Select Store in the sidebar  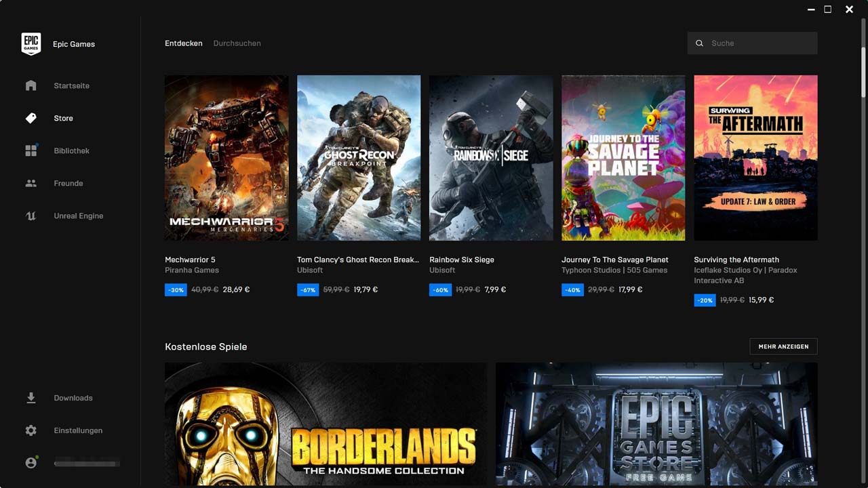pyautogui.click(x=63, y=119)
